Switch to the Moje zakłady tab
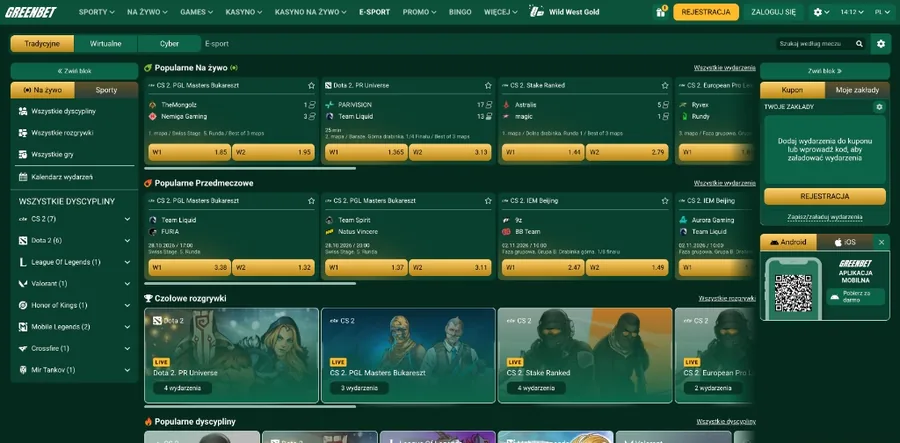 coord(857,90)
